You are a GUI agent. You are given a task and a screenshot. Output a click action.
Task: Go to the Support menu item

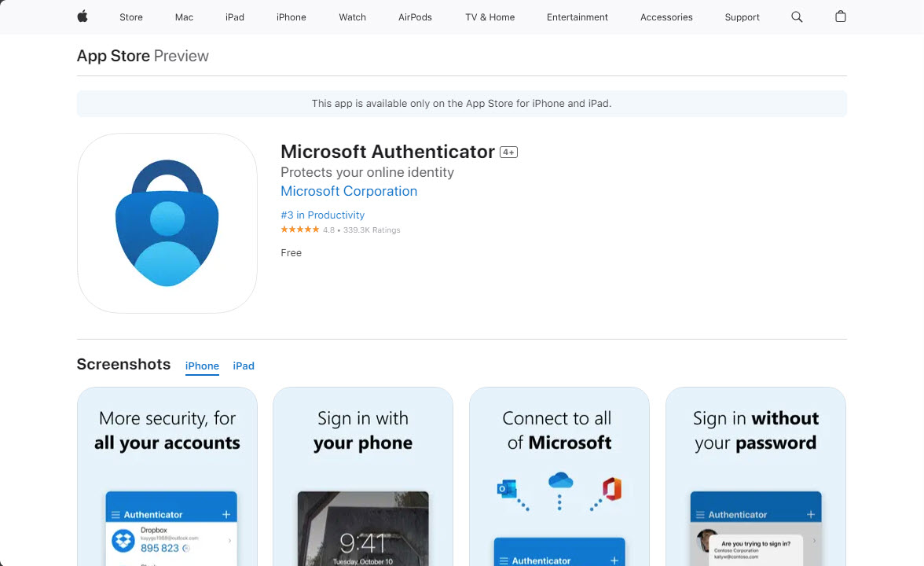(x=742, y=17)
